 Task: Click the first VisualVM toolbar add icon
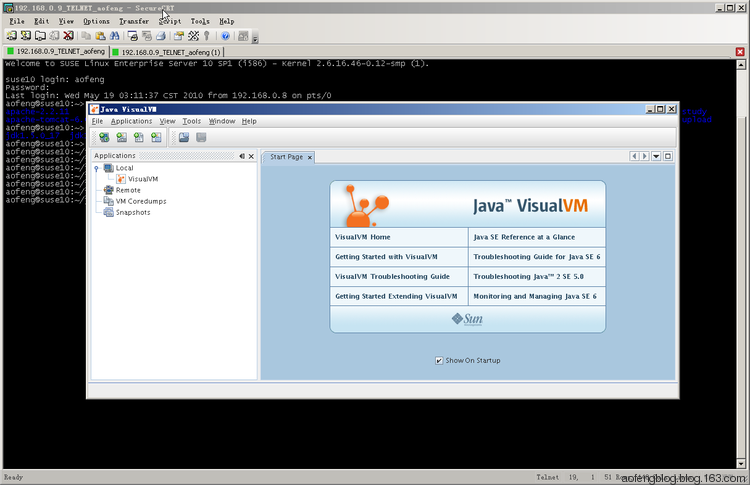104,138
